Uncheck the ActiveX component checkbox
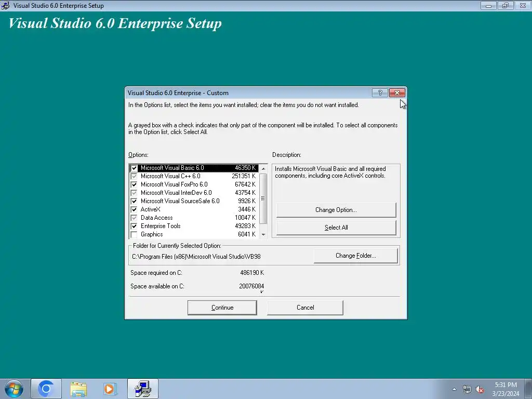532x399 pixels. pyautogui.click(x=134, y=210)
